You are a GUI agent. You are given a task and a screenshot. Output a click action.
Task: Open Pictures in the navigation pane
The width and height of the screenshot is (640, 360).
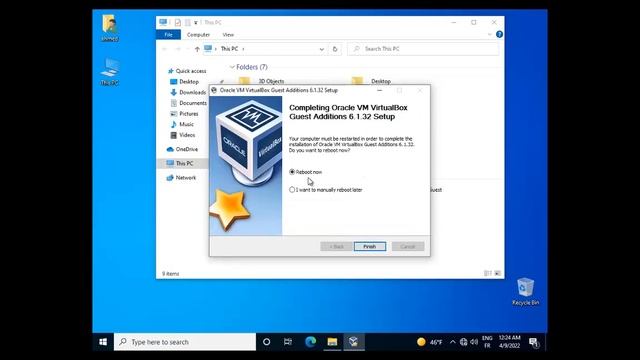pos(184,113)
